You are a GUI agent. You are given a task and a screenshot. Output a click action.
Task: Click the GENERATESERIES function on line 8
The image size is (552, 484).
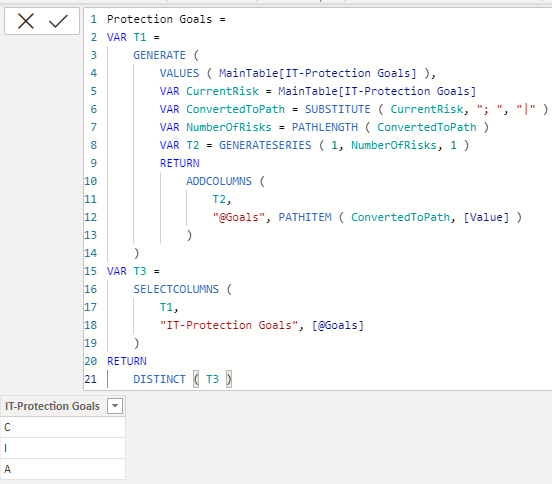[265, 145]
